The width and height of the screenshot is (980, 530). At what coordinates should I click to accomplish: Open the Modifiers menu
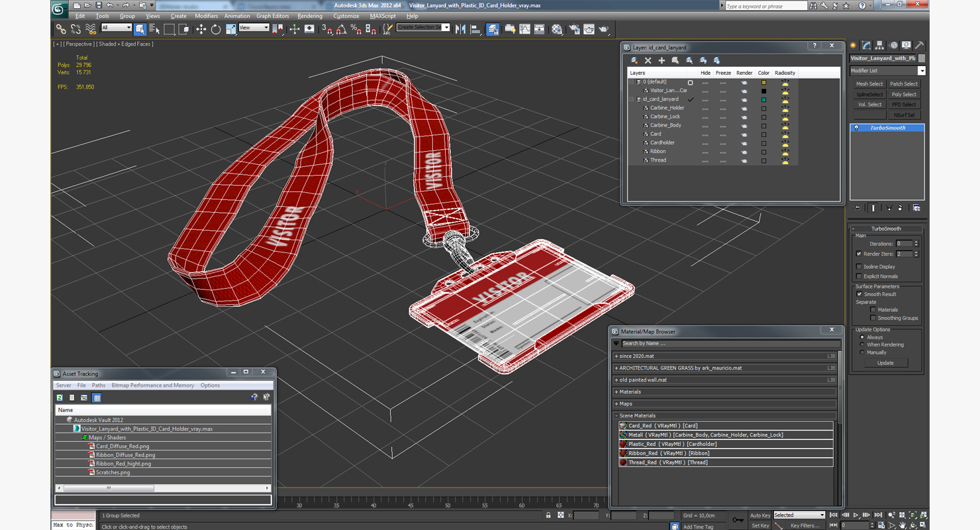coord(207,16)
